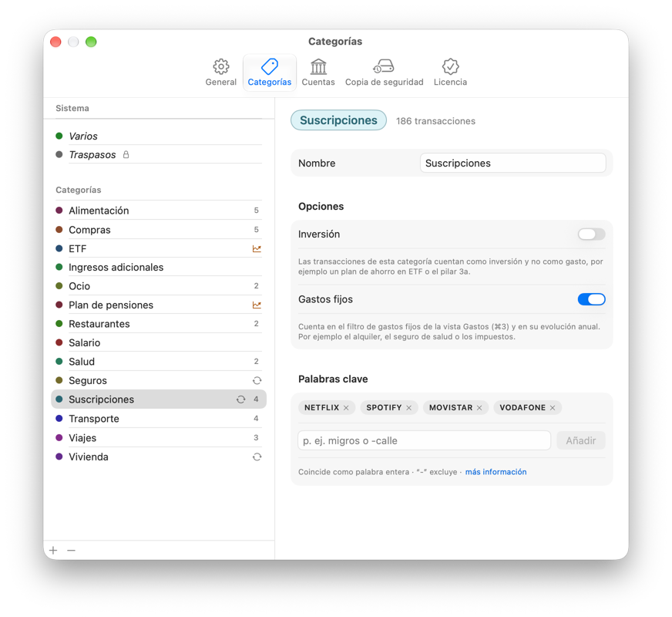The width and height of the screenshot is (672, 617).
Task: Select the Compras category
Action: [159, 230]
